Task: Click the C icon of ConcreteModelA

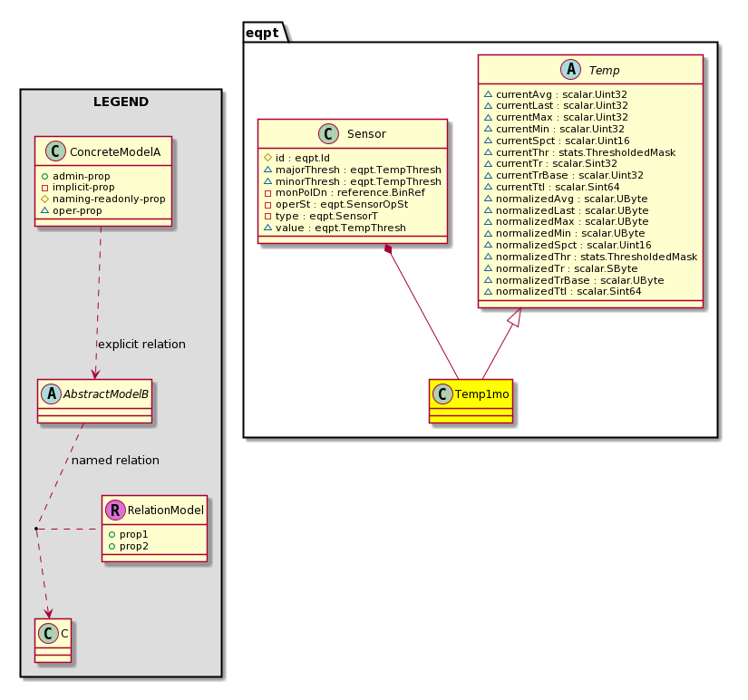Action: pyautogui.click(x=55, y=151)
